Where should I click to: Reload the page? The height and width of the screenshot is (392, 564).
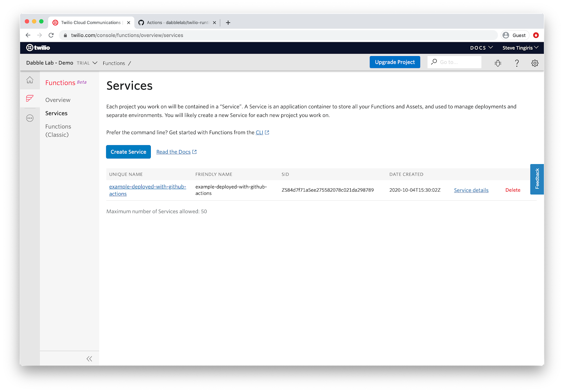pos(51,35)
